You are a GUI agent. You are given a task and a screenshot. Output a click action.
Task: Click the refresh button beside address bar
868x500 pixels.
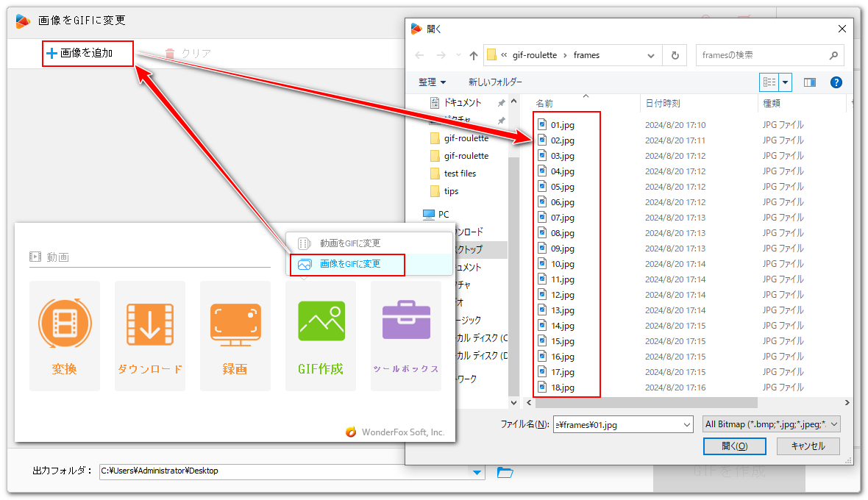click(x=675, y=55)
